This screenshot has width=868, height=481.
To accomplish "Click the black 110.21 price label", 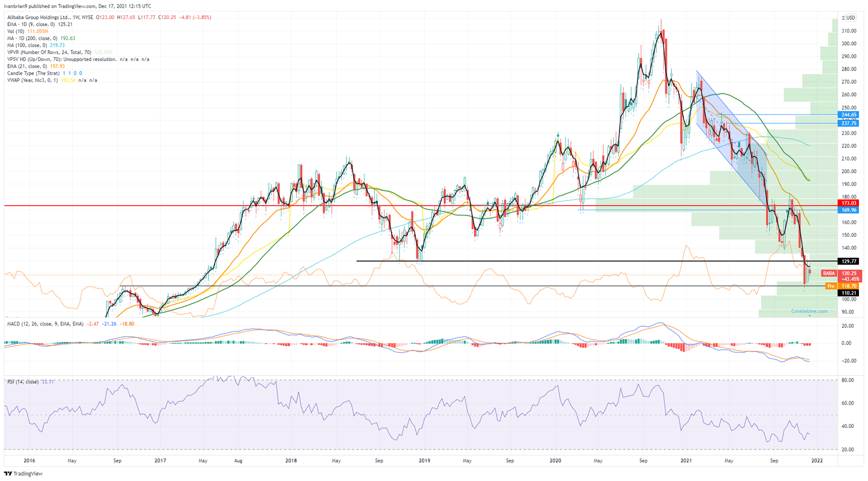I will [849, 293].
